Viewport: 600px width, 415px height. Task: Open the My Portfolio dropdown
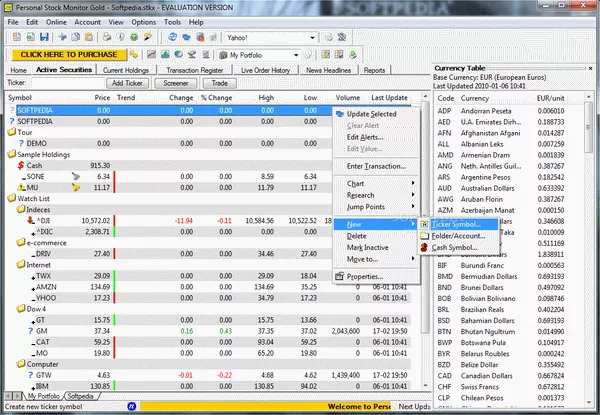tap(296, 55)
